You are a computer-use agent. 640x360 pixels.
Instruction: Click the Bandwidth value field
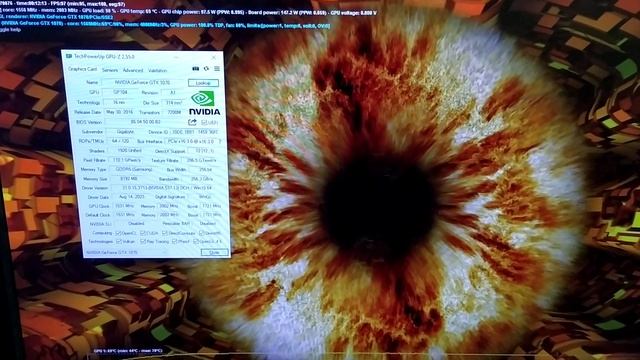(202, 179)
